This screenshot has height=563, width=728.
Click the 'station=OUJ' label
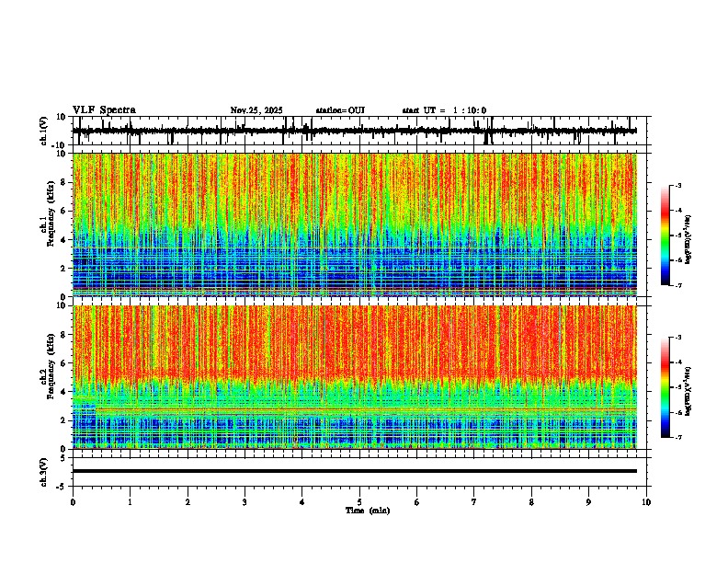pyautogui.click(x=340, y=110)
